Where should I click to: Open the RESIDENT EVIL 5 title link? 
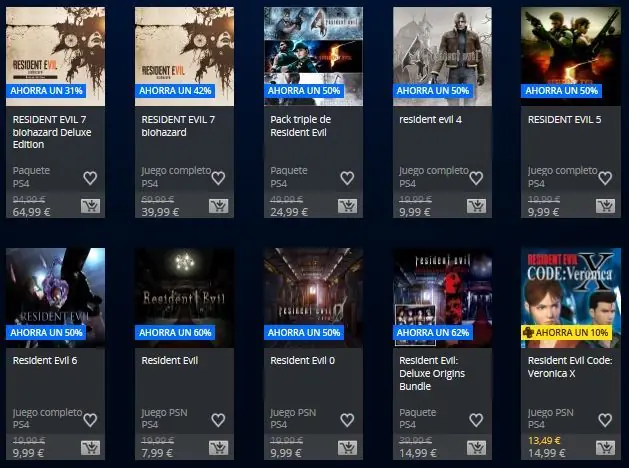(564, 120)
